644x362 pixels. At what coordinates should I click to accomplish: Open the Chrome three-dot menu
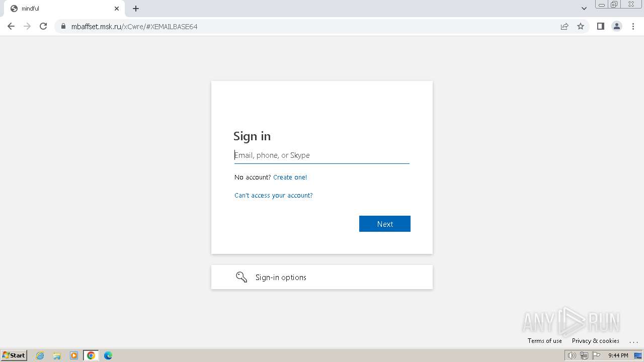[x=633, y=26]
